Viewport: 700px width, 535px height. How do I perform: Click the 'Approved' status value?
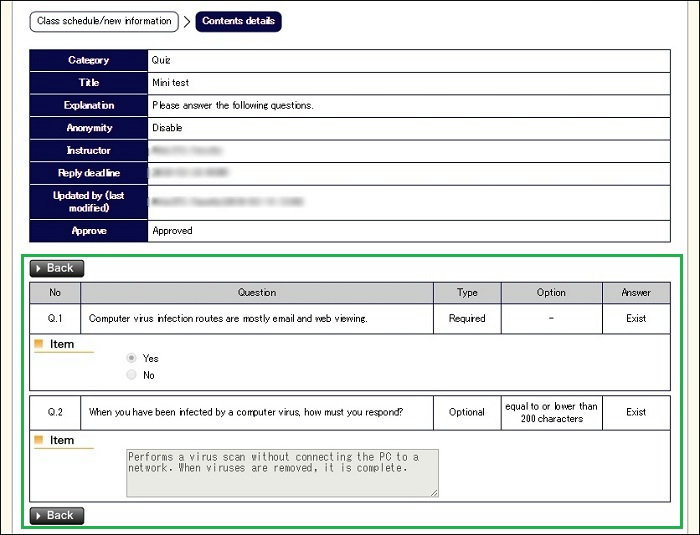(x=172, y=231)
